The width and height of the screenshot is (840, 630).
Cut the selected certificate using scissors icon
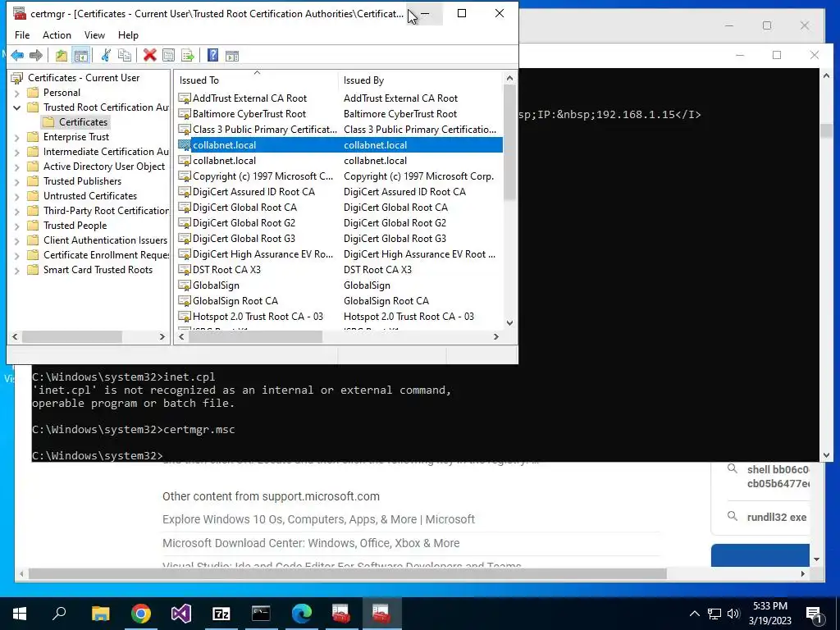click(106, 55)
